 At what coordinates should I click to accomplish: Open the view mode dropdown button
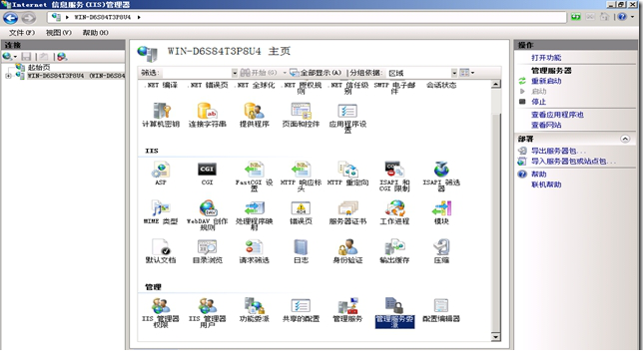467,73
